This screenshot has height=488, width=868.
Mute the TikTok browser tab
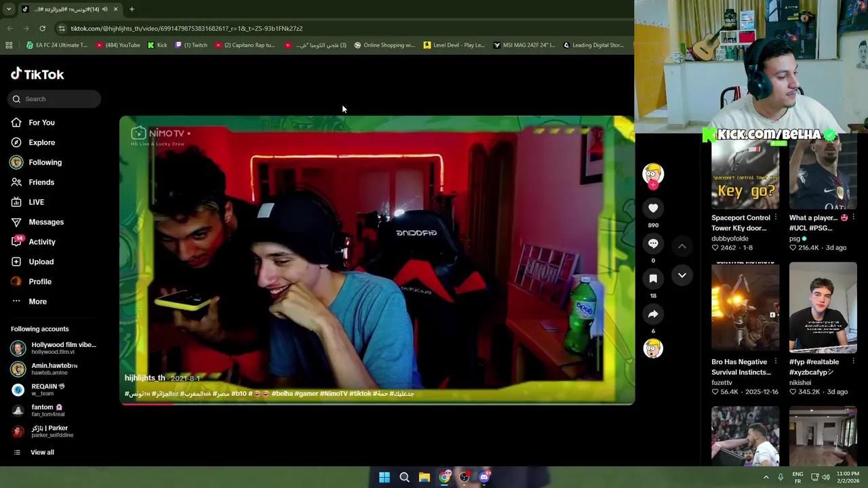coord(104,9)
